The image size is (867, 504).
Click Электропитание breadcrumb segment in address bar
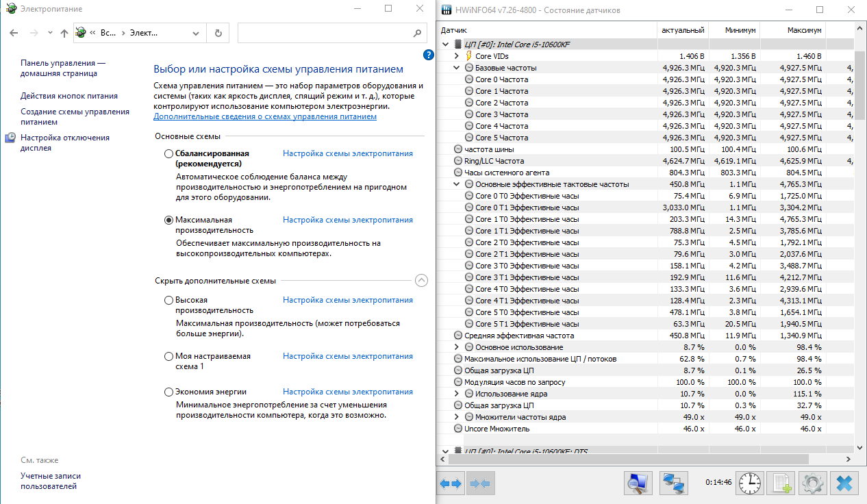pyautogui.click(x=144, y=33)
